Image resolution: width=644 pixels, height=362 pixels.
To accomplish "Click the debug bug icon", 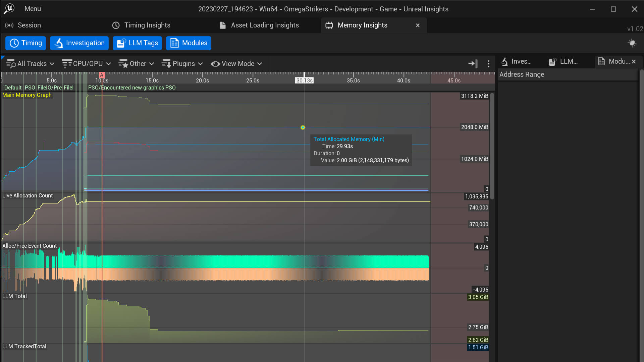I will 632,43.
